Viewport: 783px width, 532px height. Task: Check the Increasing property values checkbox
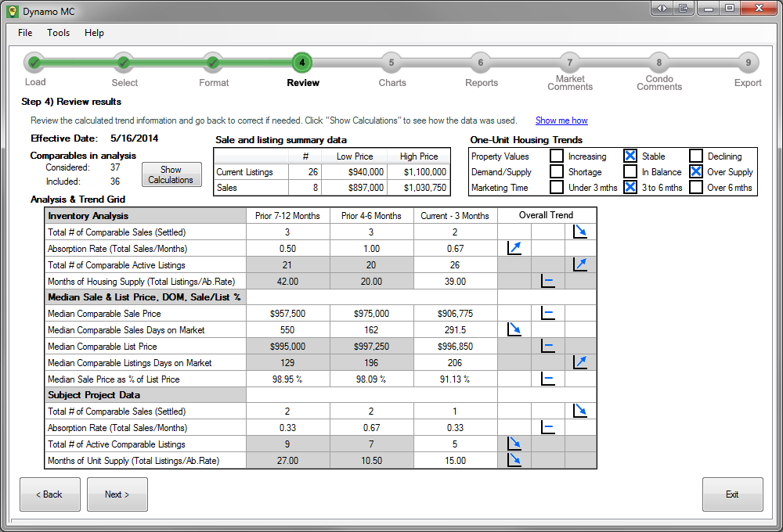557,156
